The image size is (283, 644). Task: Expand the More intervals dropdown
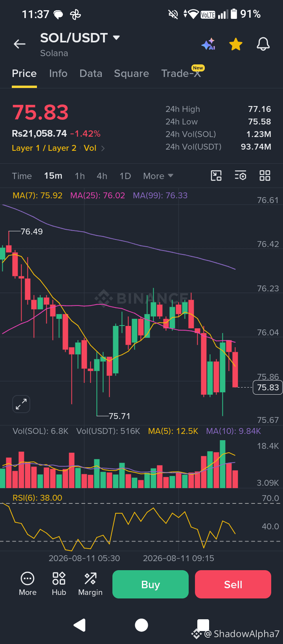[x=158, y=176]
